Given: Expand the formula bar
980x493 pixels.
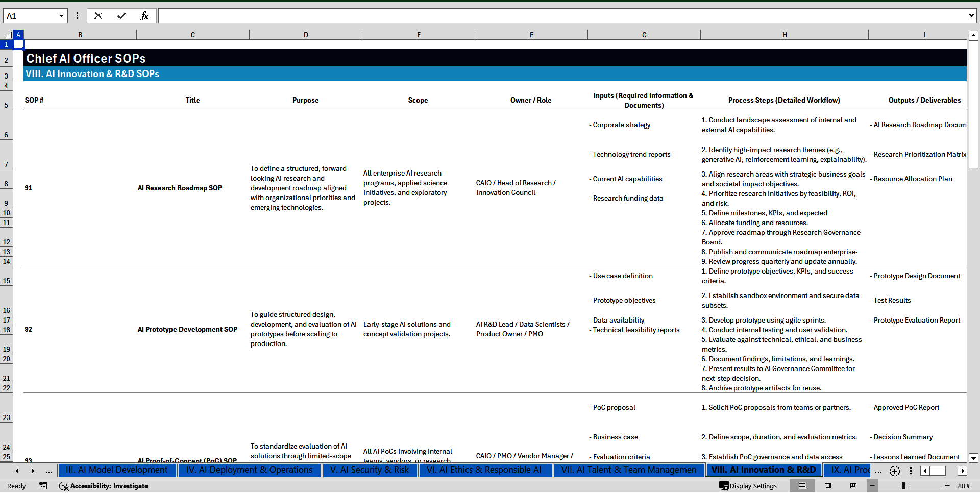Looking at the screenshot, I should coord(971,16).
